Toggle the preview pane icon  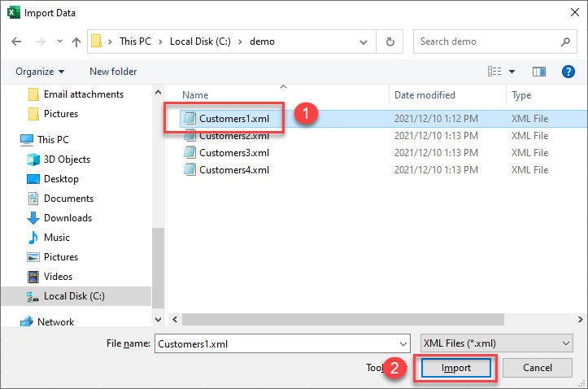[x=538, y=72]
